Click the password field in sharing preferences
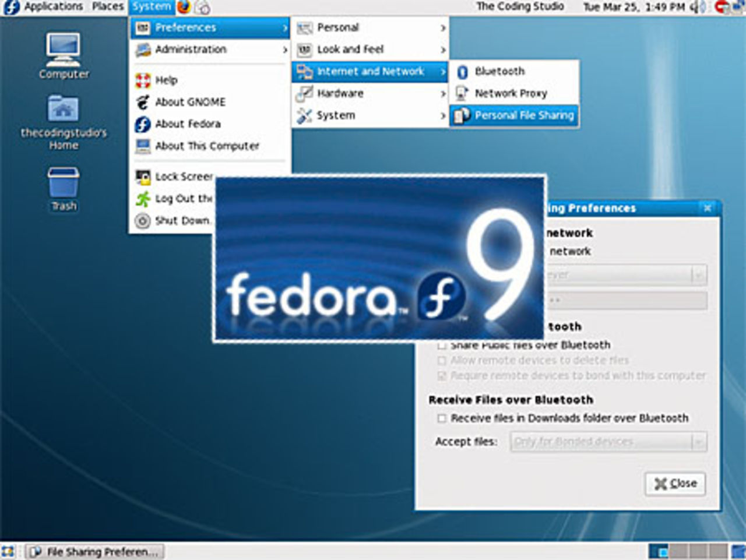 point(627,301)
